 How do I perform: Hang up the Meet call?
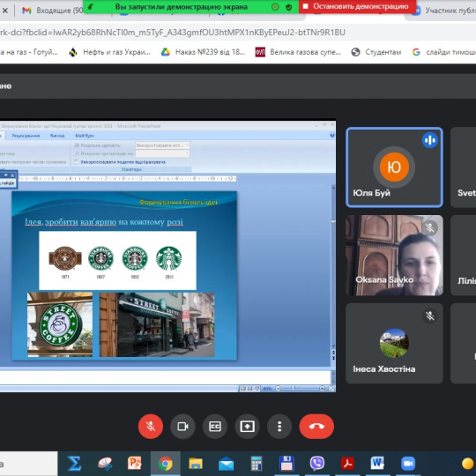pos(316,427)
